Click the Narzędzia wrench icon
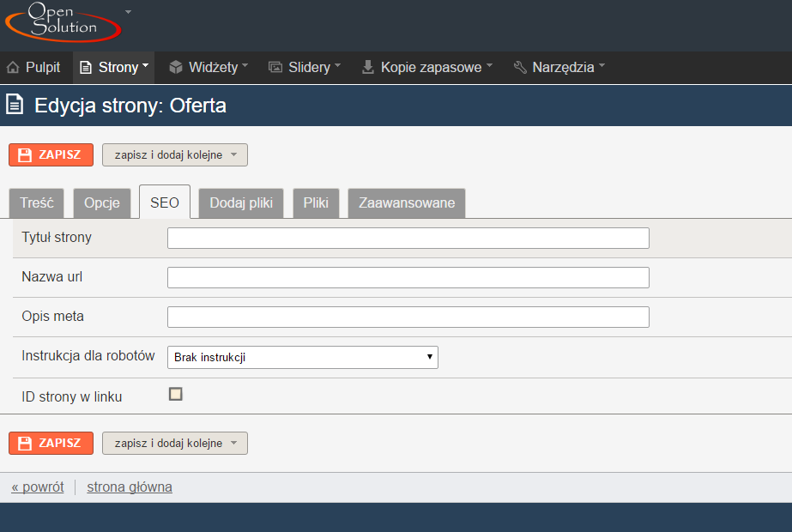 point(520,67)
